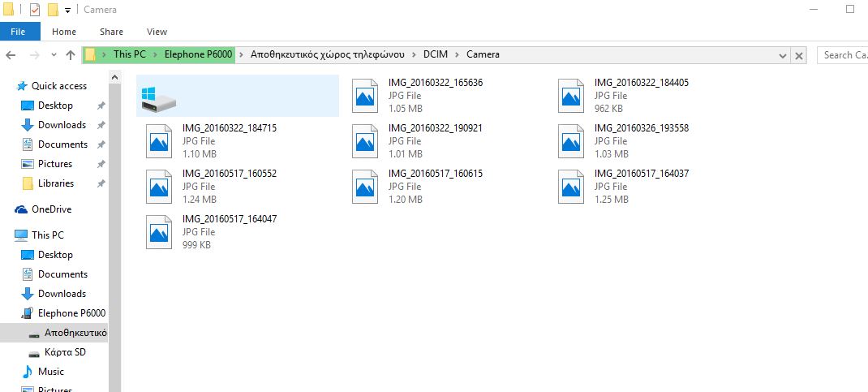Click Elephone P6000 in the address breadcrumb
The width and height of the screenshot is (868, 392).
click(198, 54)
